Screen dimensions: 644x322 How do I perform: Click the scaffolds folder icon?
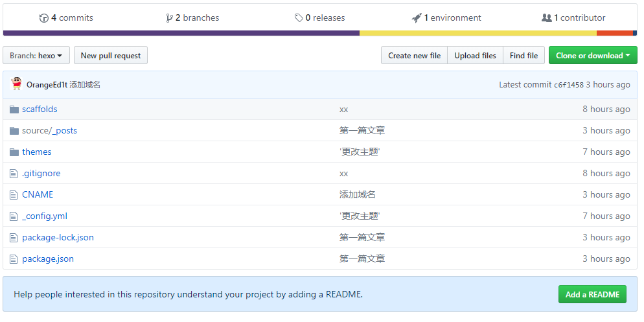pos(14,109)
